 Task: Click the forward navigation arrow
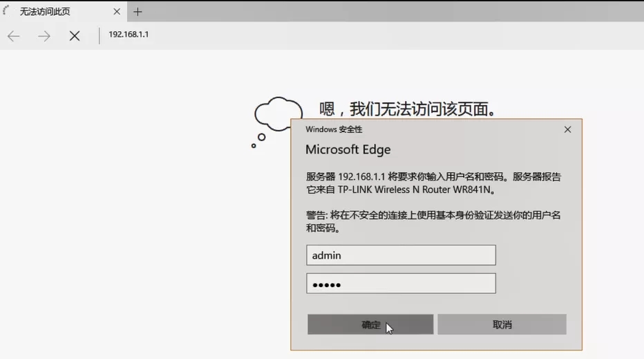(44, 36)
